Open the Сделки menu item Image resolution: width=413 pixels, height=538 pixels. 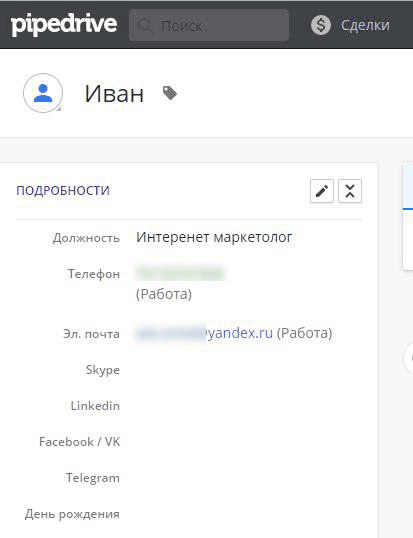365,25
